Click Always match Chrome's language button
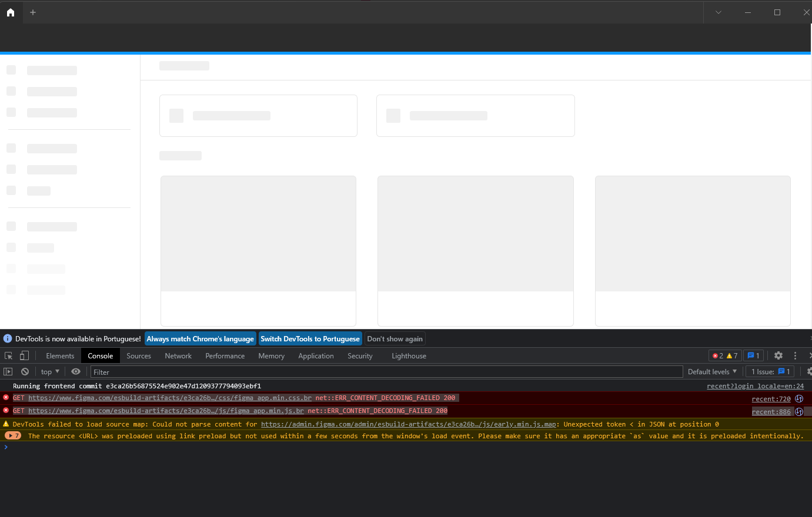Image resolution: width=812 pixels, height=517 pixels. click(200, 339)
